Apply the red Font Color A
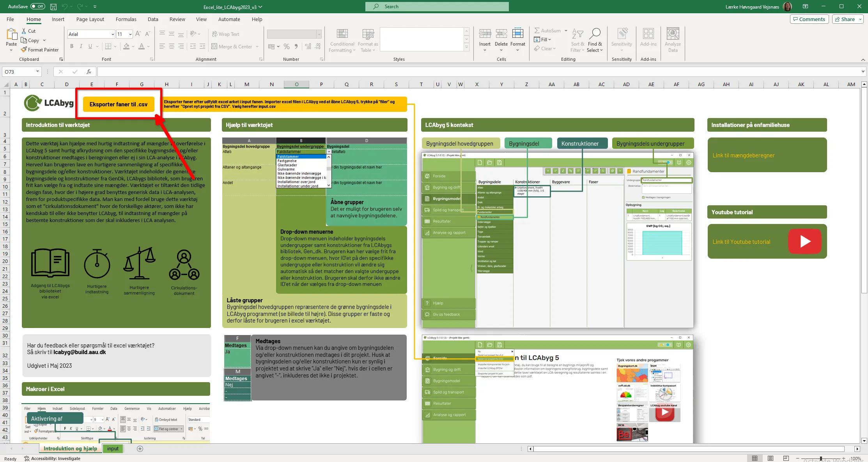This screenshot has width=868, height=462. [x=142, y=46]
